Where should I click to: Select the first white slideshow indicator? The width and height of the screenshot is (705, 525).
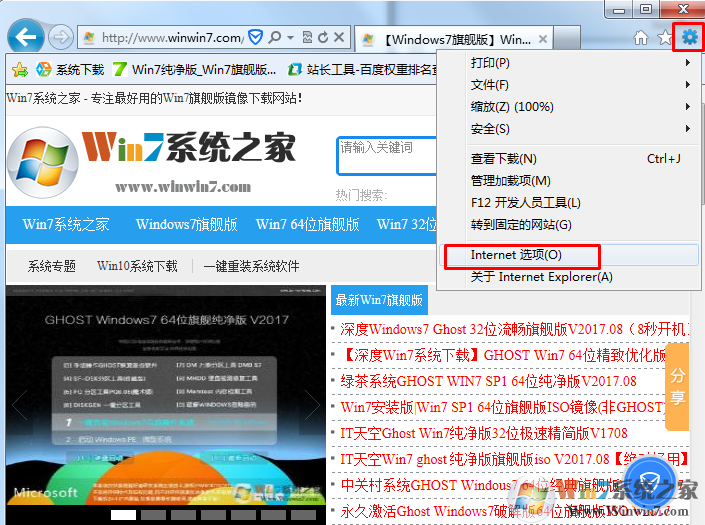pyautogui.click(x=123, y=515)
